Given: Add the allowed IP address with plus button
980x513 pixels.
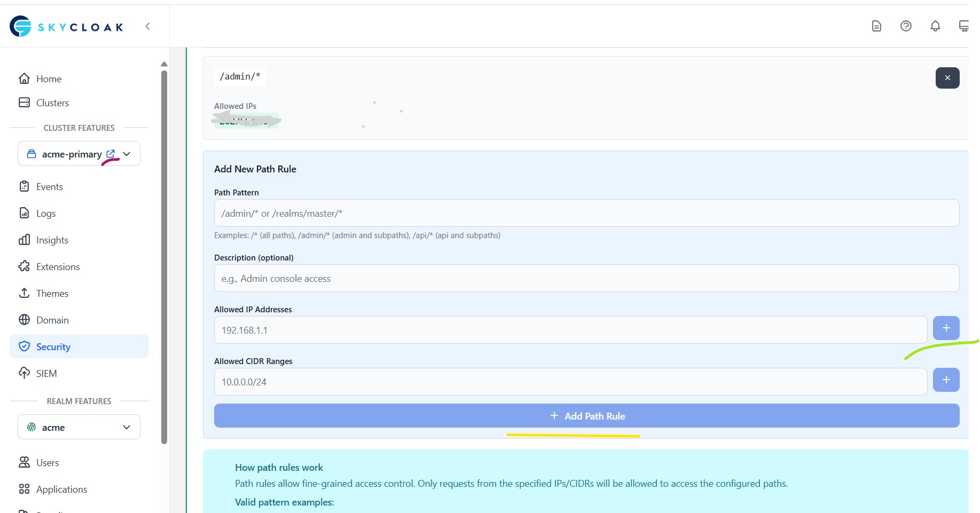Looking at the screenshot, I should click(946, 328).
